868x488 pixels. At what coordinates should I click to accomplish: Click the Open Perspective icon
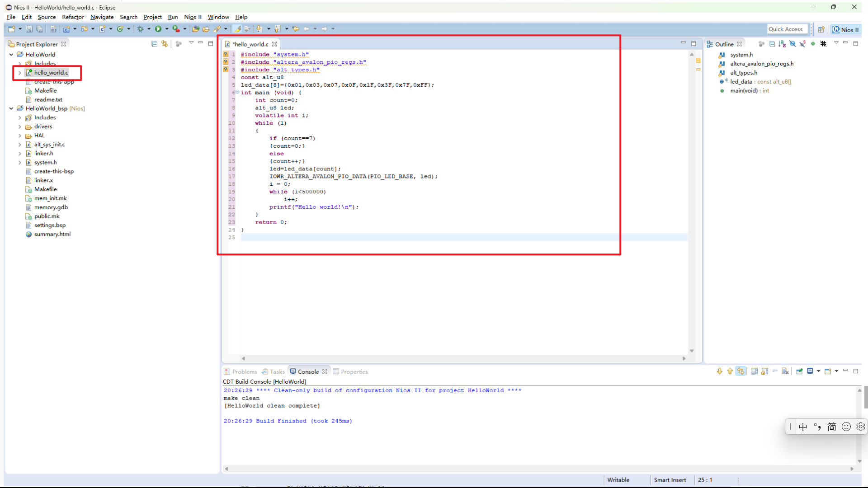[x=821, y=30]
